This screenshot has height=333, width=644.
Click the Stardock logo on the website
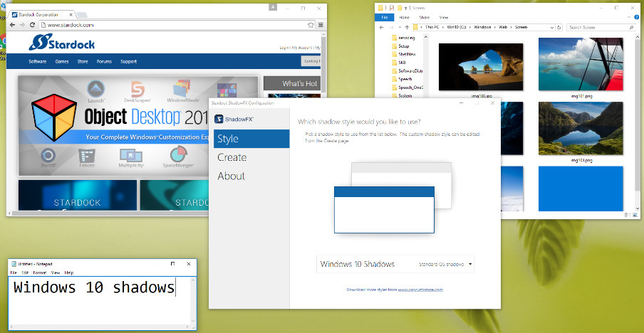pyautogui.click(x=61, y=42)
